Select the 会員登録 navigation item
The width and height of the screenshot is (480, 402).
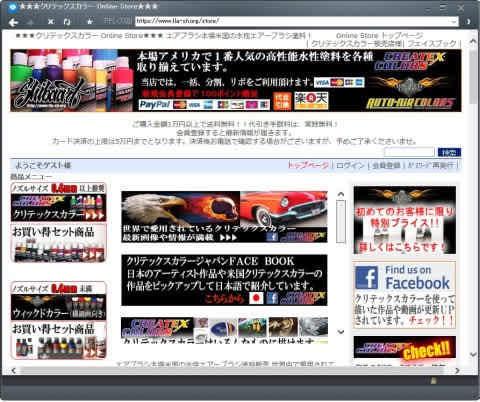click(x=386, y=165)
